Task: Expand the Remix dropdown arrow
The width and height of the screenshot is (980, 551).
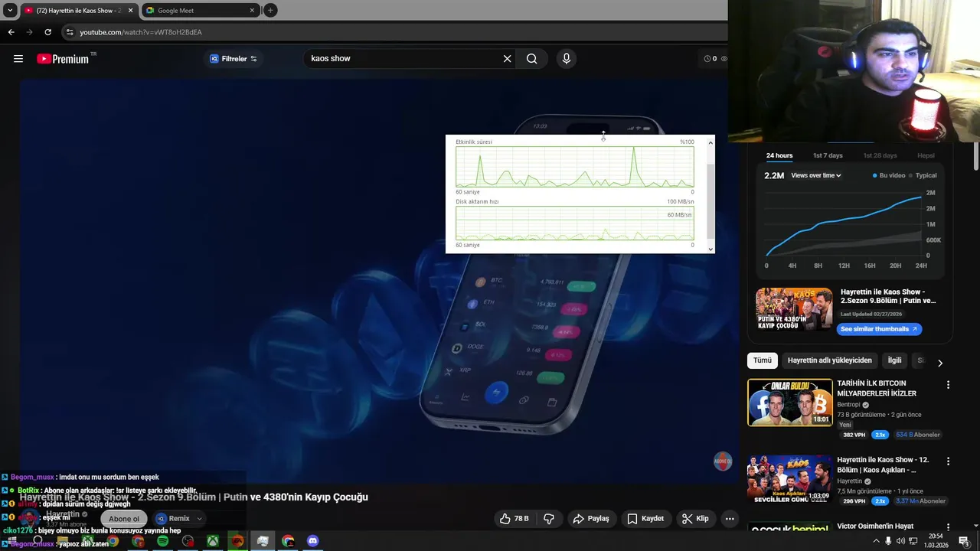Action: point(199,519)
